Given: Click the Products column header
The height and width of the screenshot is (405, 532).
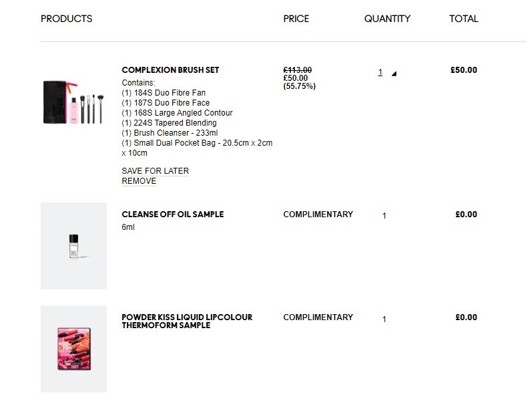Looking at the screenshot, I should [x=67, y=19].
